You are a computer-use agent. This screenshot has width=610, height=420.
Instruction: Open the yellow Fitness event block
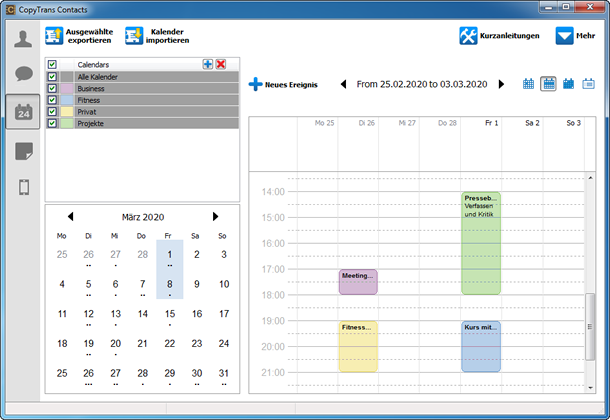pos(358,346)
